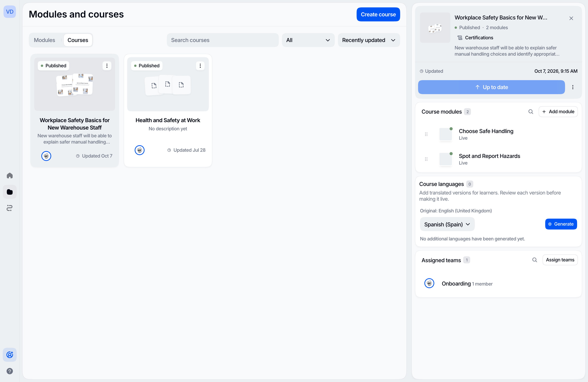Click the Create course button

[378, 14]
